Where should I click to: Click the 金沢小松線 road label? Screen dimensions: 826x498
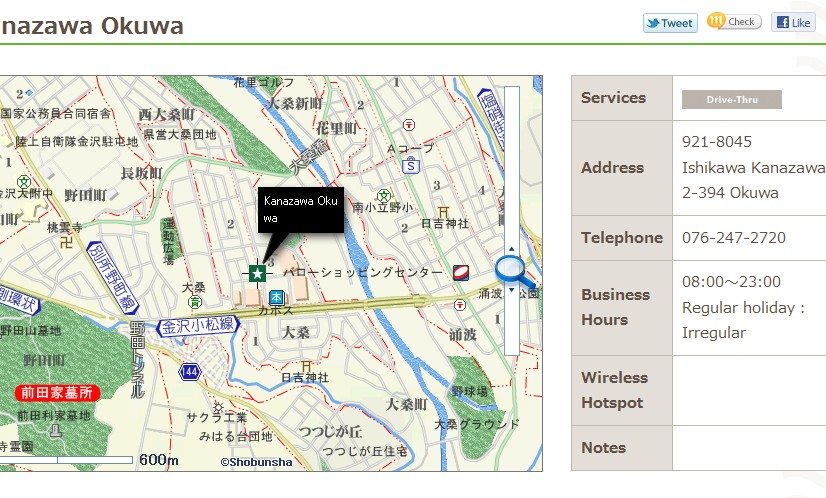198,326
